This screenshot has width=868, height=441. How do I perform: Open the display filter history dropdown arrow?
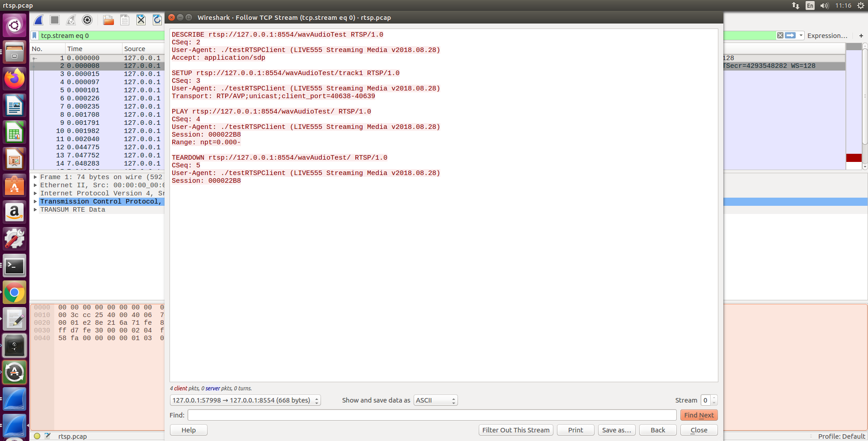[x=801, y=35]
